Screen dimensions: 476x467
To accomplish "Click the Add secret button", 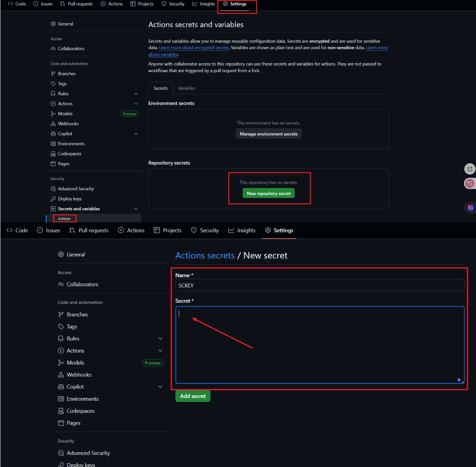I will [193, 396].
